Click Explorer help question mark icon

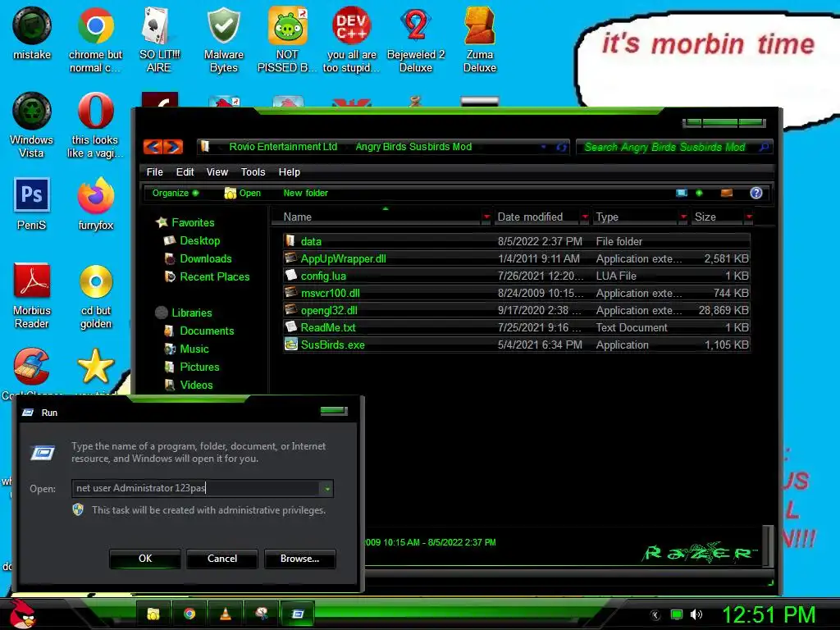point(756,193)
